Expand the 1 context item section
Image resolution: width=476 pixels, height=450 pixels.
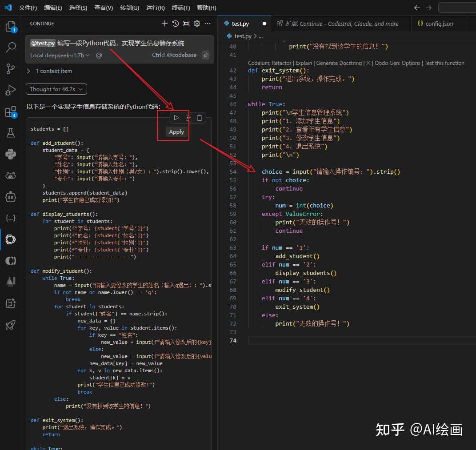52,71
